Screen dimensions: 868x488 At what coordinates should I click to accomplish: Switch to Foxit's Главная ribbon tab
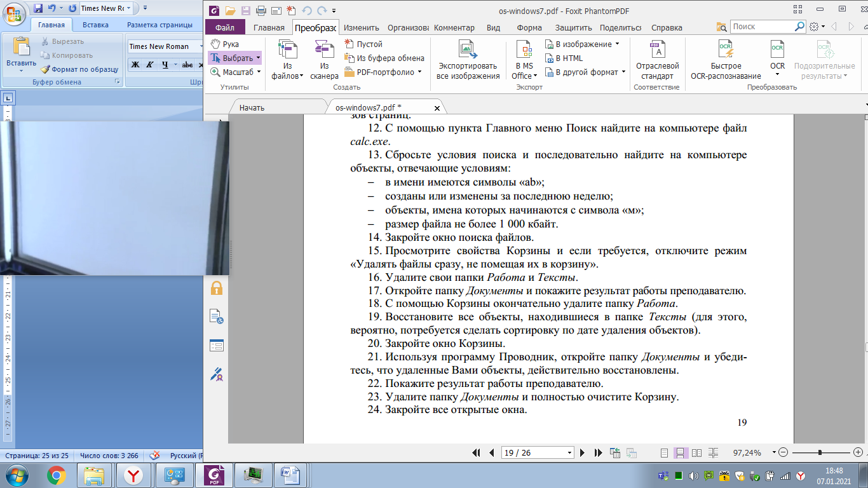point(269,27)
